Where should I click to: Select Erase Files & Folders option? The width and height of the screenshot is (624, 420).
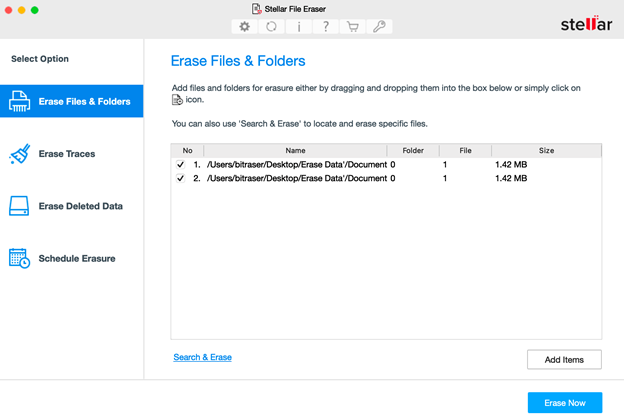[72, 101]
